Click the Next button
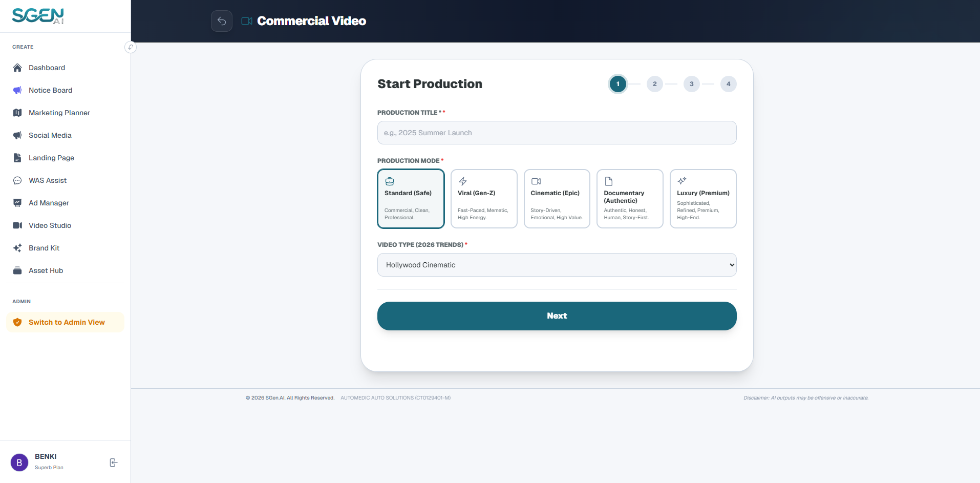The width and height of the screenshot is (980, 483). click(557, 316)
